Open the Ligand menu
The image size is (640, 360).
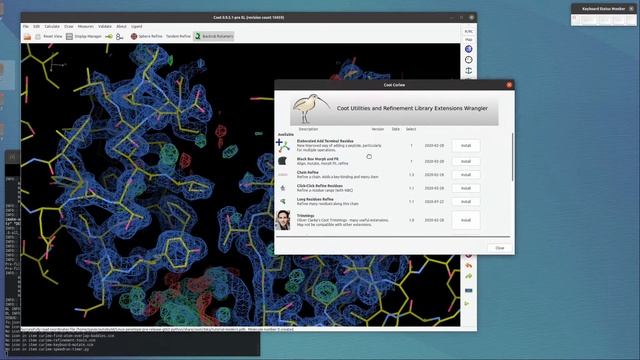click(x=136, y=27)
